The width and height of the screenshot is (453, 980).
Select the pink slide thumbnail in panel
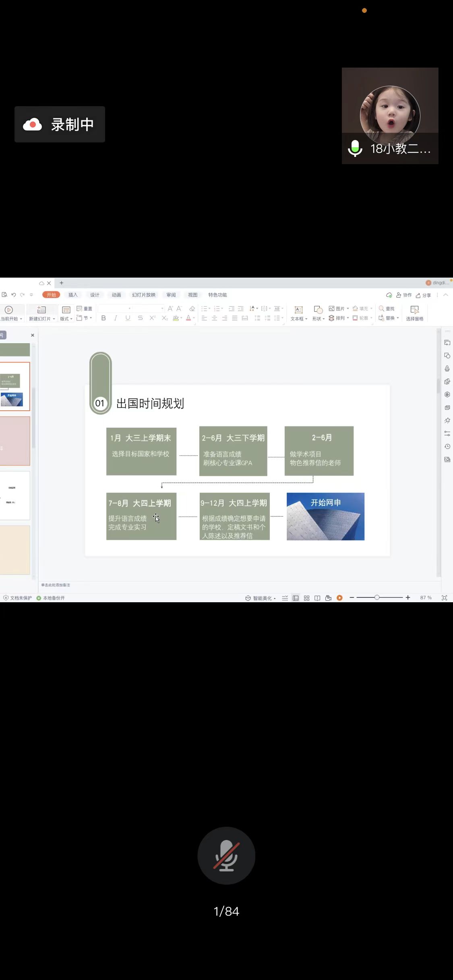click(x=15, y=441)
